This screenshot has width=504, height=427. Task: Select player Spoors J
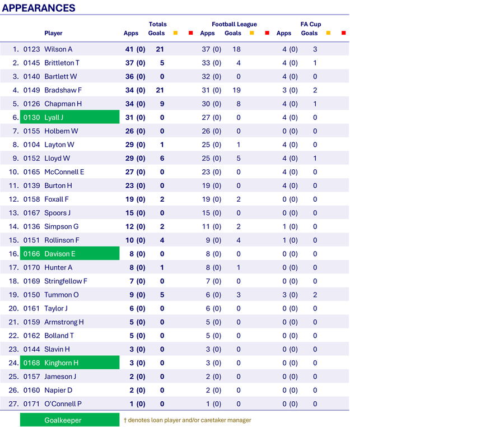tap(58, 213)
